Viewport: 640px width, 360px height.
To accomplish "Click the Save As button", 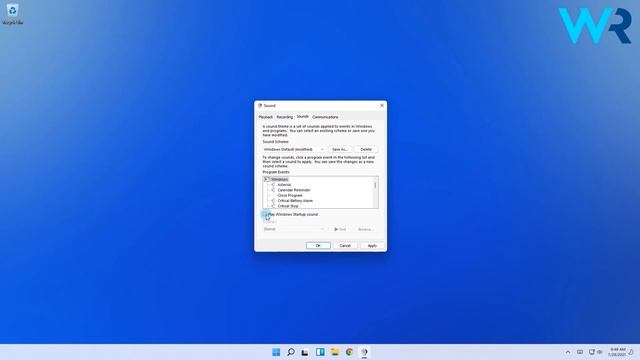I will 340,149.
